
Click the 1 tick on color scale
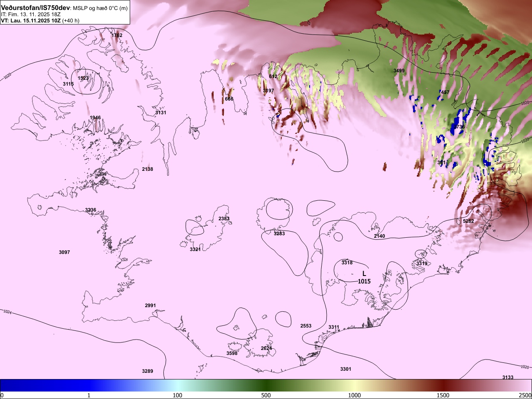coord(89,395)
